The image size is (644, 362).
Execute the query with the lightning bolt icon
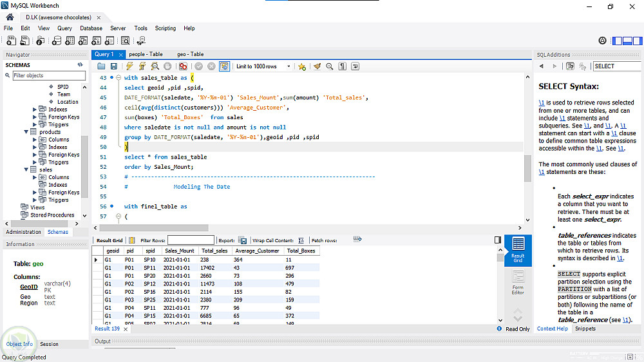tap(129, 66)
